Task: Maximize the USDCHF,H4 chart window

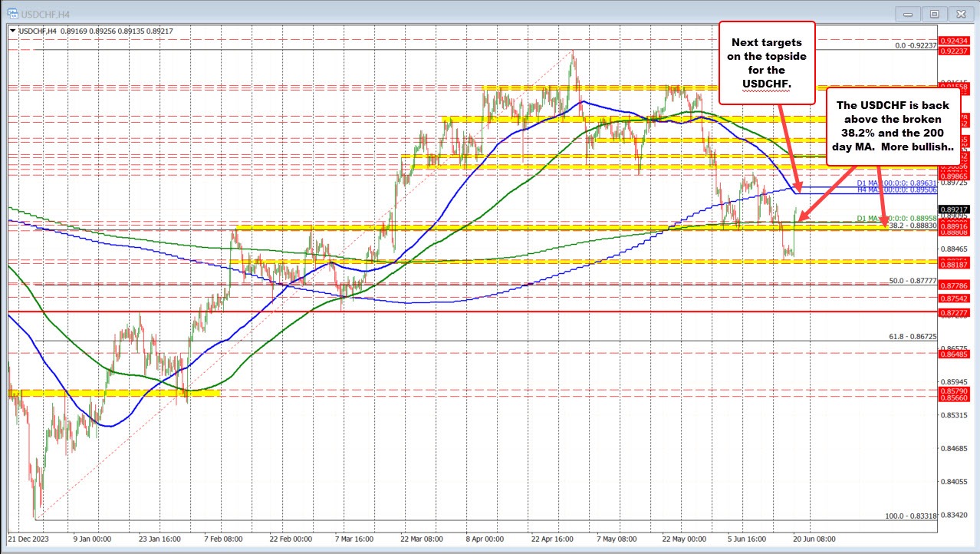Action: coord(934,13)
